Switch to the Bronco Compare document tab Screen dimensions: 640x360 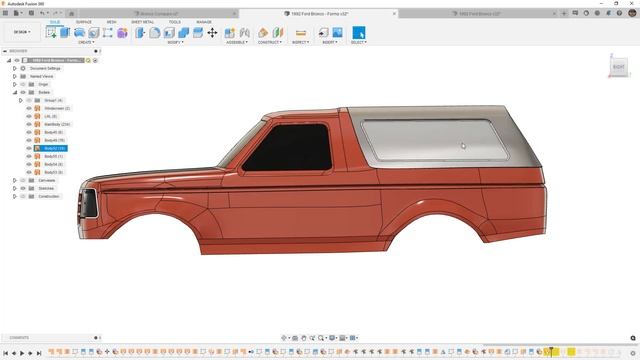159,14
